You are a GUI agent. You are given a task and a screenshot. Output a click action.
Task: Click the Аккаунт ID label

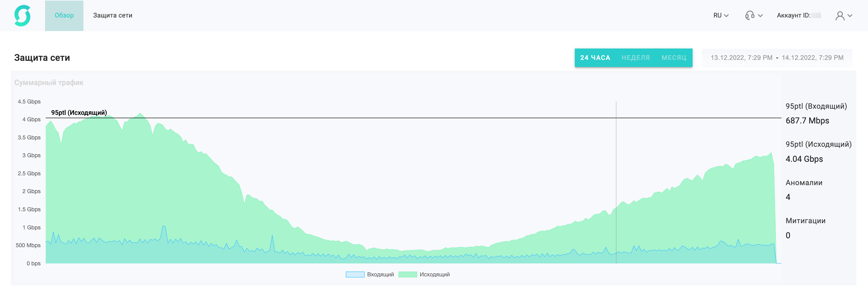coord(793,16)
